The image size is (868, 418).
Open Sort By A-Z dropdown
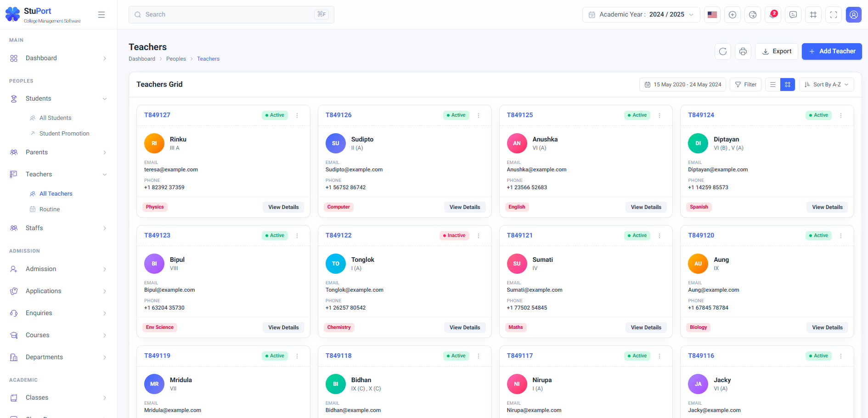tap(827, 85)
